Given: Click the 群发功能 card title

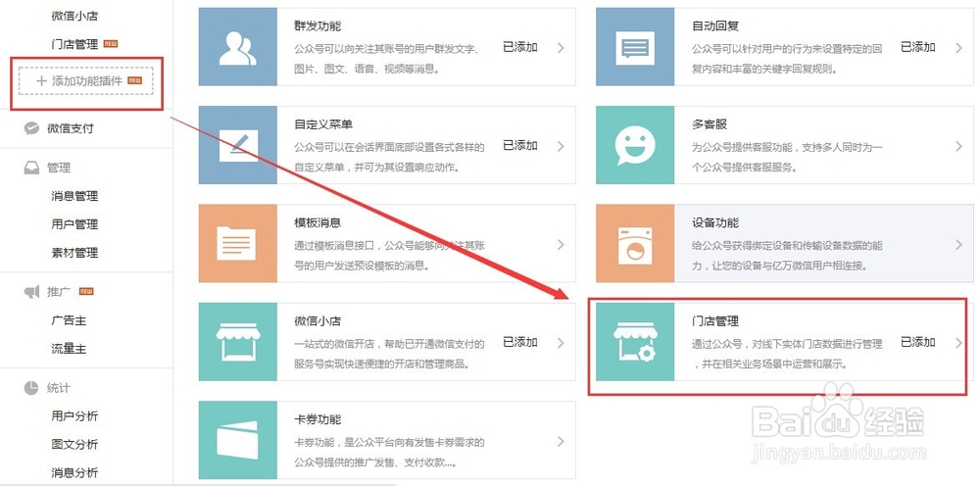Looking at the screenshot, I should [318, 26].
